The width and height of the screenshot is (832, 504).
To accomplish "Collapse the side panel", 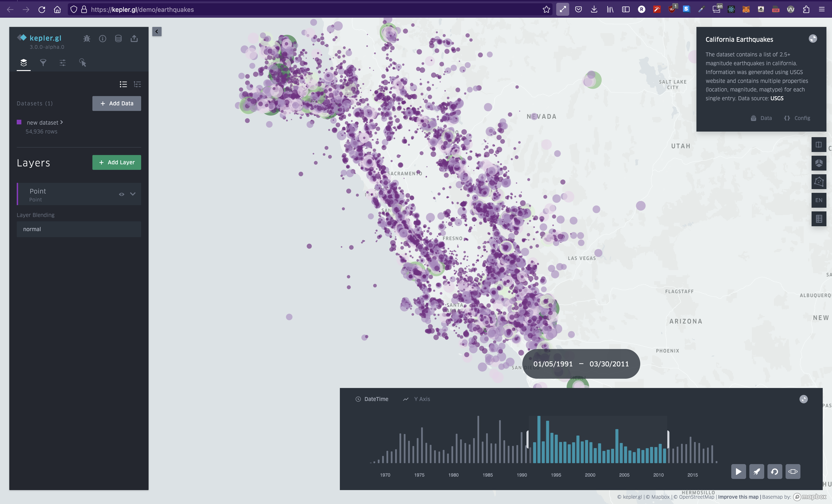I will click(157, 31).
